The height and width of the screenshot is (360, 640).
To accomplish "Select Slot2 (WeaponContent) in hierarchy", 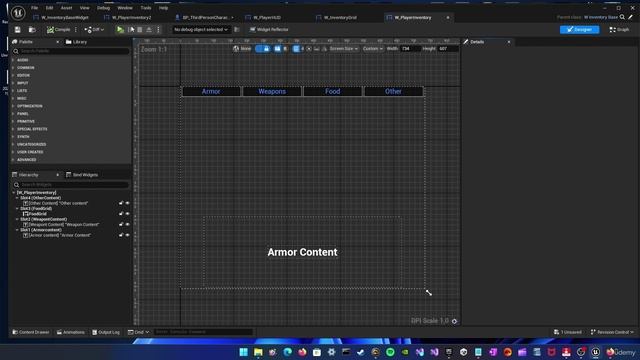I will tap(43, 219).
